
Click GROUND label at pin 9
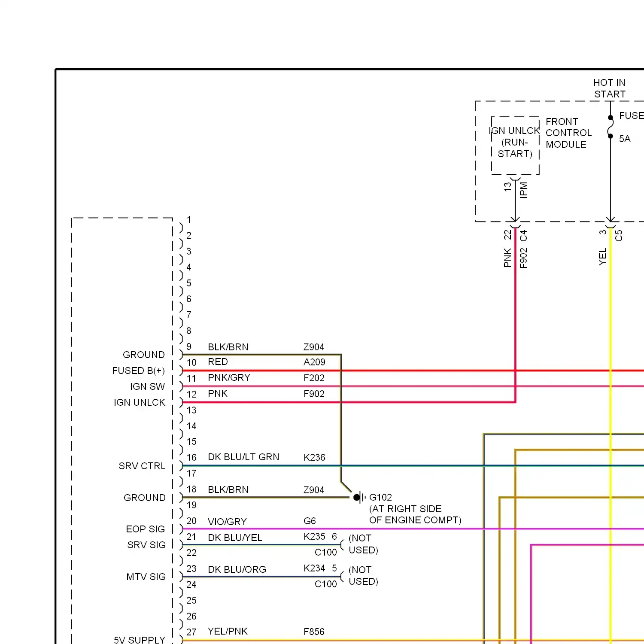(x=143, y=355)
